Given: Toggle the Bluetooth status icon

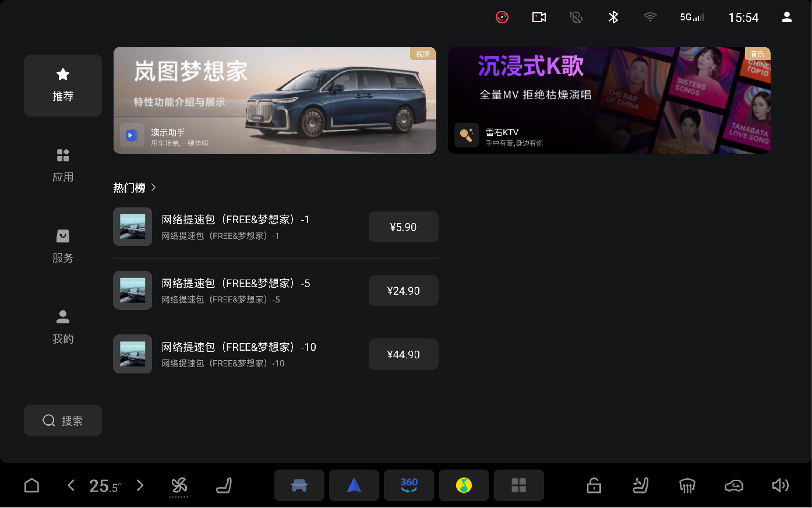Looking at the screenshot, I should 613,17.
